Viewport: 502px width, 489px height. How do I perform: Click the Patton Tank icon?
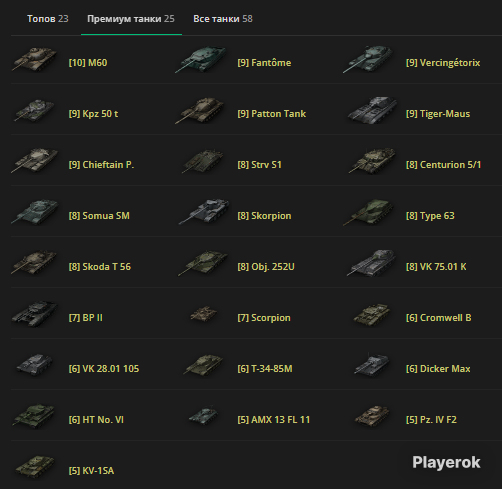pos(200,111)
